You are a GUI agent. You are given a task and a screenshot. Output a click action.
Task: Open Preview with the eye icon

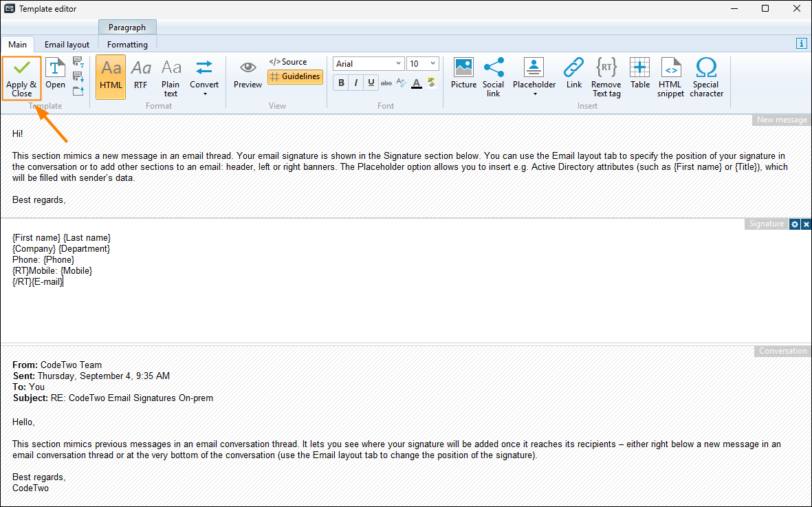(x=248, y=74)
